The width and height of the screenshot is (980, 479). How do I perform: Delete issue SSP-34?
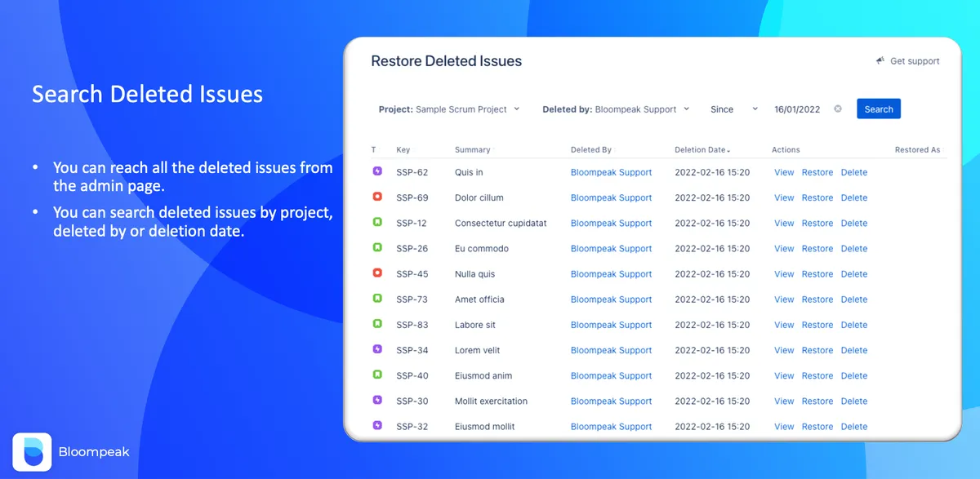[x=854, y=350]
